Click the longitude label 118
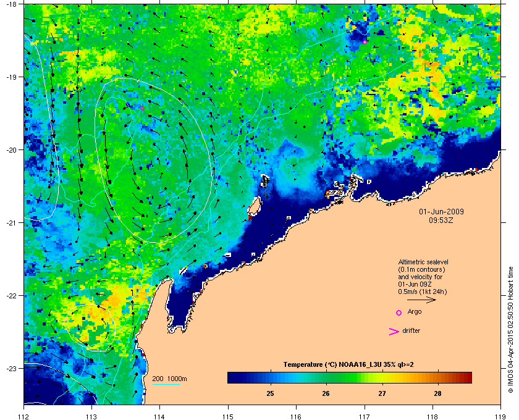519x420 pixels. coord(432,416)
